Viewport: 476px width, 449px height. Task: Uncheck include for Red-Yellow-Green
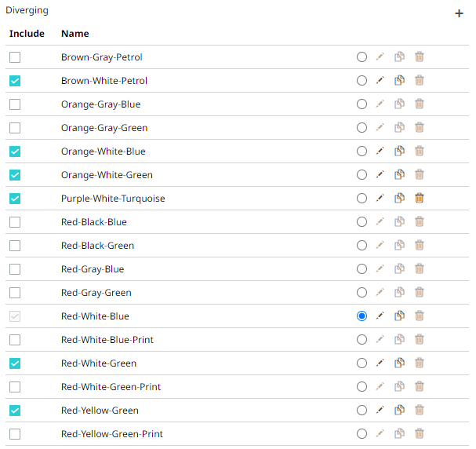[x=15, y=411]
